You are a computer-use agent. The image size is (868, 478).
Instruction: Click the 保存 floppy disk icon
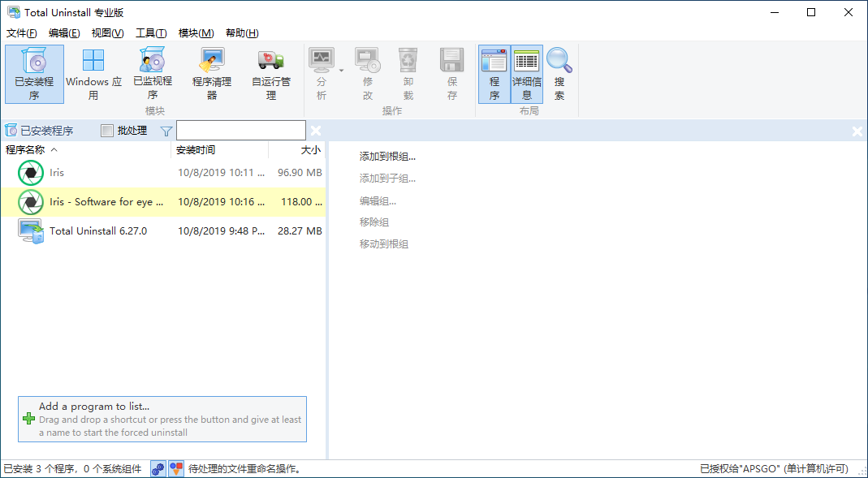pos(451,61)
